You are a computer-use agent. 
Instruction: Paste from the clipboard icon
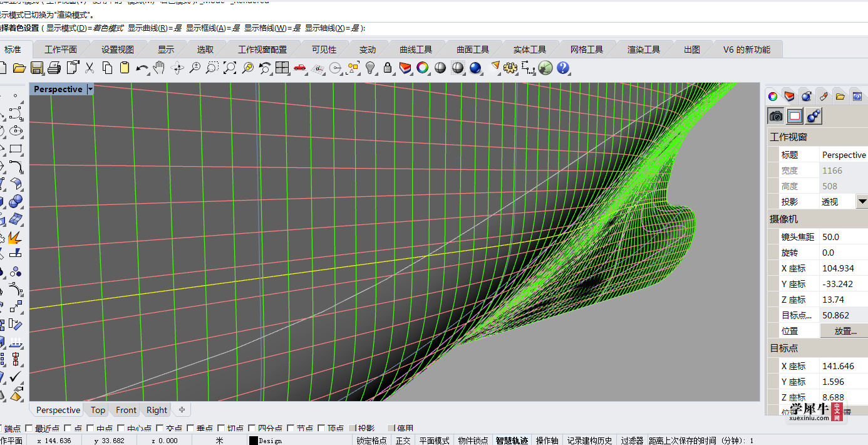click(125, 68)
